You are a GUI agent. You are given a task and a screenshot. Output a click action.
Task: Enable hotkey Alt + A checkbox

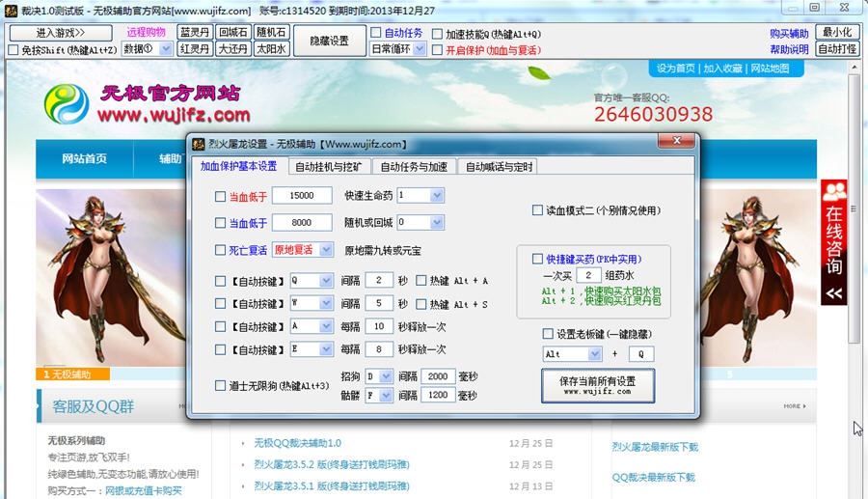click(420, 281)
